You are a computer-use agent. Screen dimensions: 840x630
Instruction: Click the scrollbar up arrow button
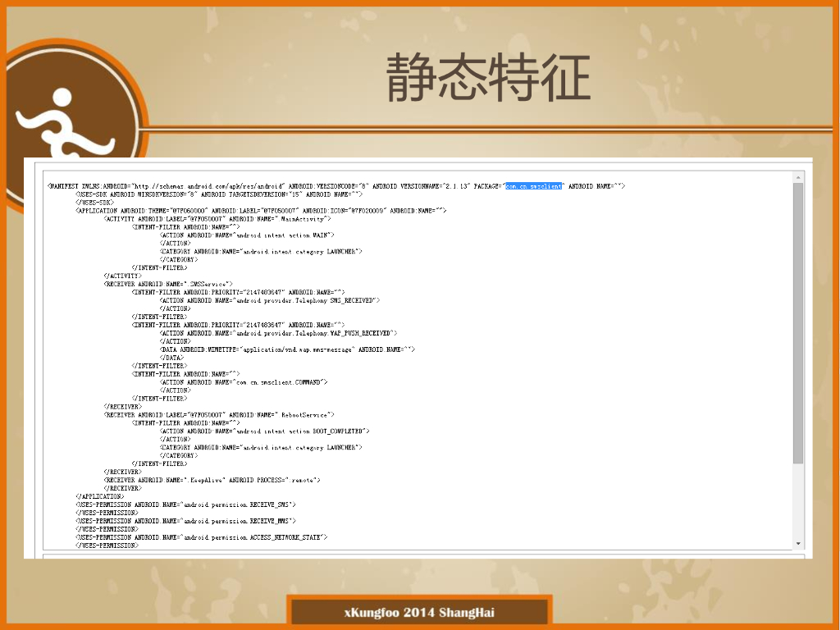click(x=797, y=177)
